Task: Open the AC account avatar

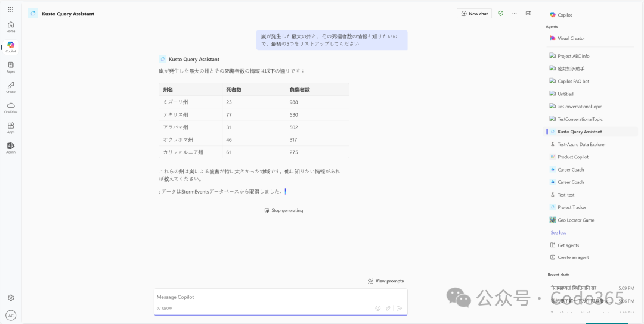Action: click(11, 316)
